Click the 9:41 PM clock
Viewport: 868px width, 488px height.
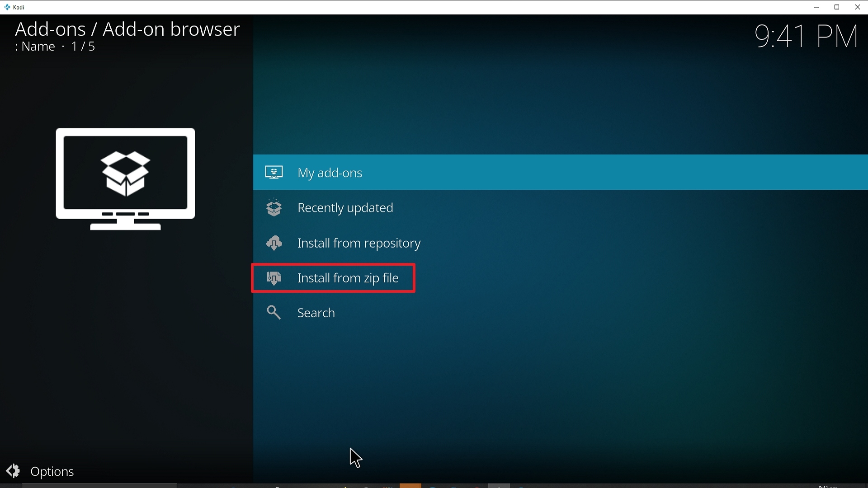click(807, 36)
